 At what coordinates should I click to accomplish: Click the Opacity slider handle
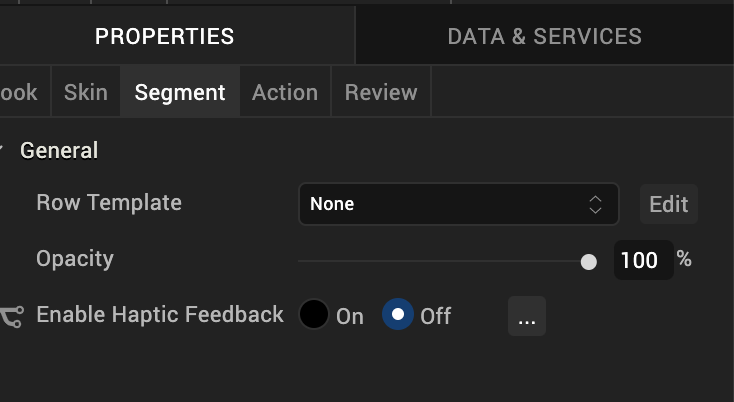(589, 262)
